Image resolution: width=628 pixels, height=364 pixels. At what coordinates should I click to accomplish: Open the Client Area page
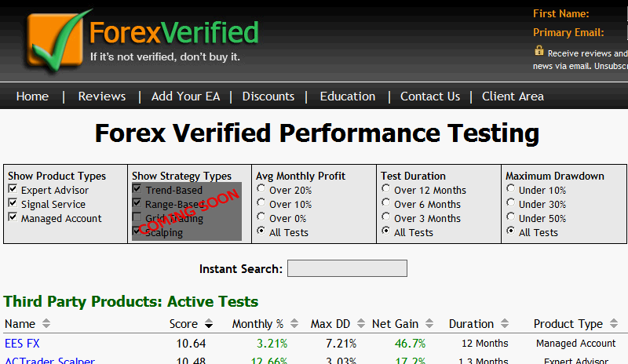tap(513, 96)
